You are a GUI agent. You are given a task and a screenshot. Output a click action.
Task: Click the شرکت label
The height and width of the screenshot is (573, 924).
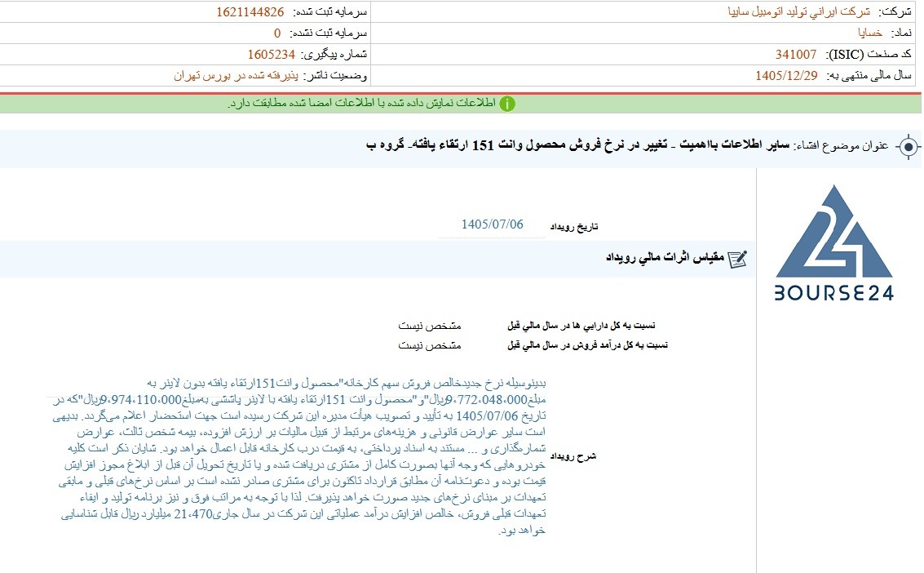pos(895,11)
